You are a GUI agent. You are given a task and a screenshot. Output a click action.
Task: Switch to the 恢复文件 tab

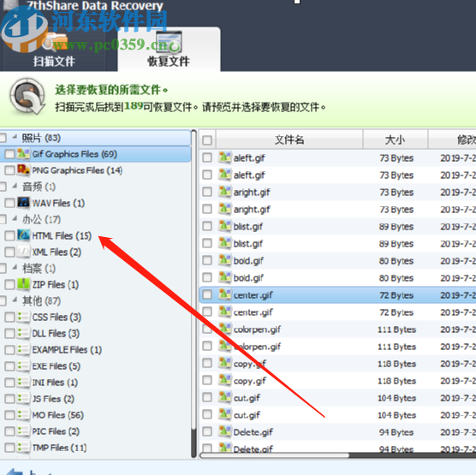pyautogui.click(x=169, y=50)
